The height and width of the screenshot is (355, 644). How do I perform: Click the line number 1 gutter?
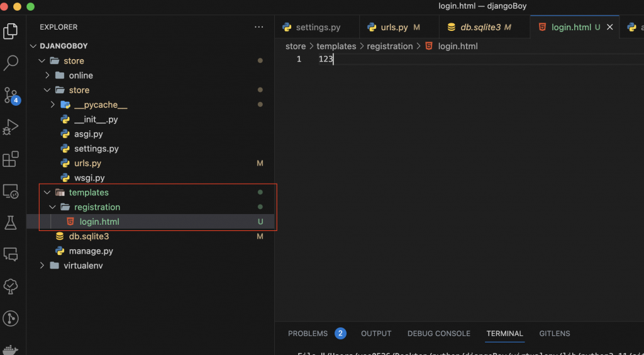click(x=299, y=59)
